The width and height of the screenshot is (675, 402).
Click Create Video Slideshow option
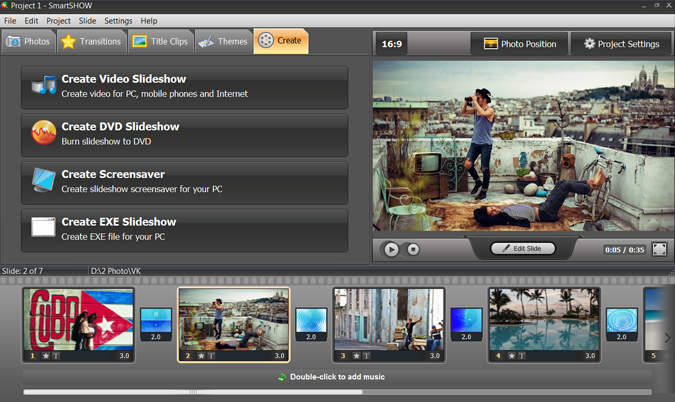(185, 87)
